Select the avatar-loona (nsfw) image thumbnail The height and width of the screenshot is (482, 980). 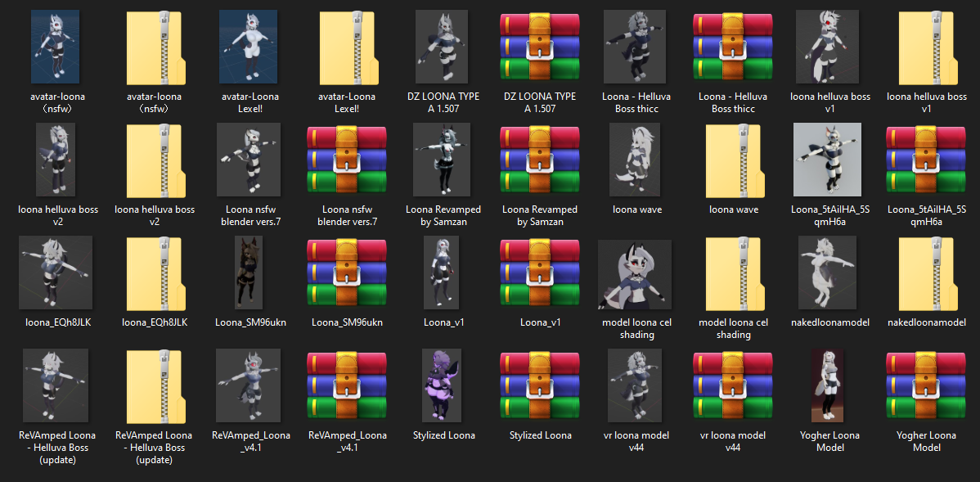55,47
